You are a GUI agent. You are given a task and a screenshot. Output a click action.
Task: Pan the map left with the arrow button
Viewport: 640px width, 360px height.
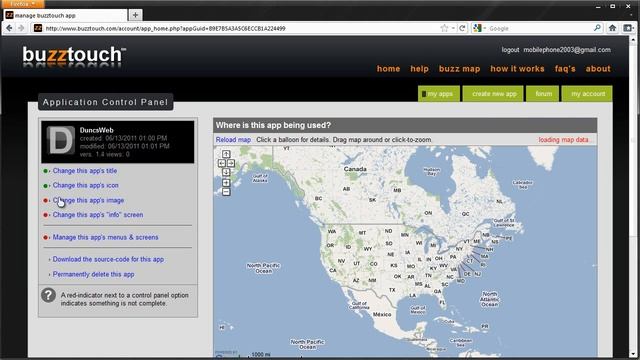222,163
